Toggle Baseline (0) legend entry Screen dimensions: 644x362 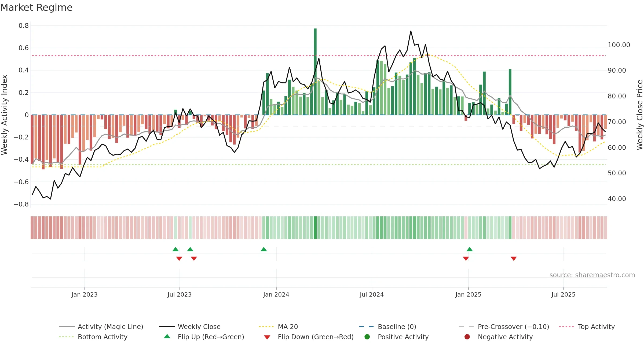click(x=387, y=327)
